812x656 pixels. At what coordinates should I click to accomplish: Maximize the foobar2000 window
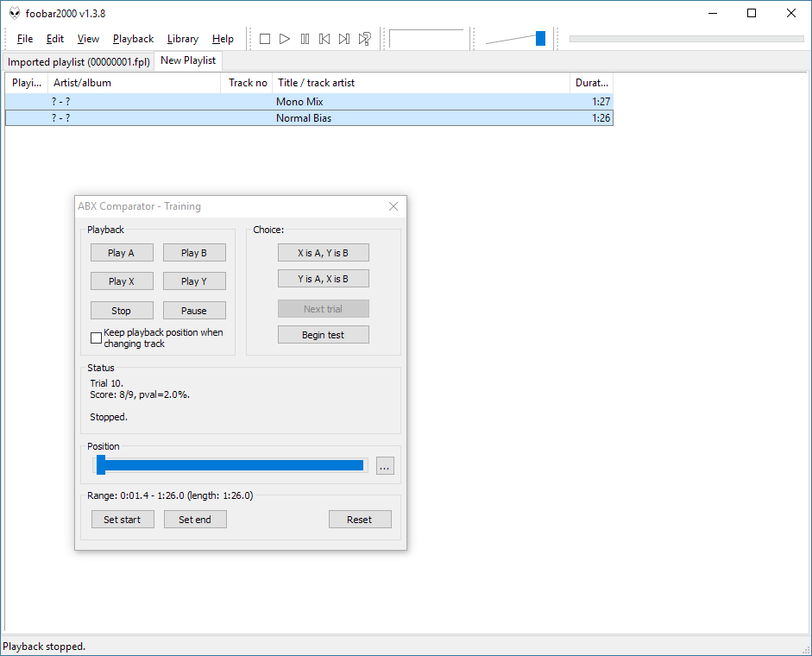pos(752,14)
